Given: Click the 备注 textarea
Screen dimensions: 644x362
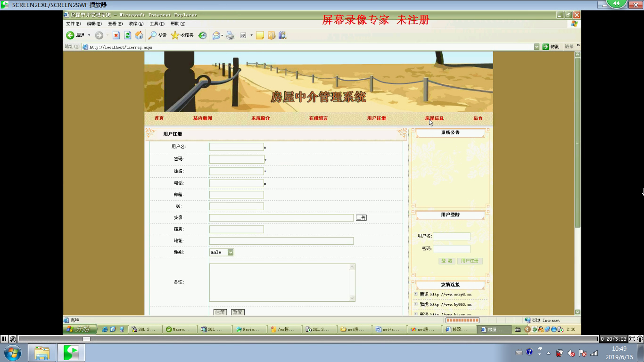Looking at the screenshot, I should coord(282,282).
